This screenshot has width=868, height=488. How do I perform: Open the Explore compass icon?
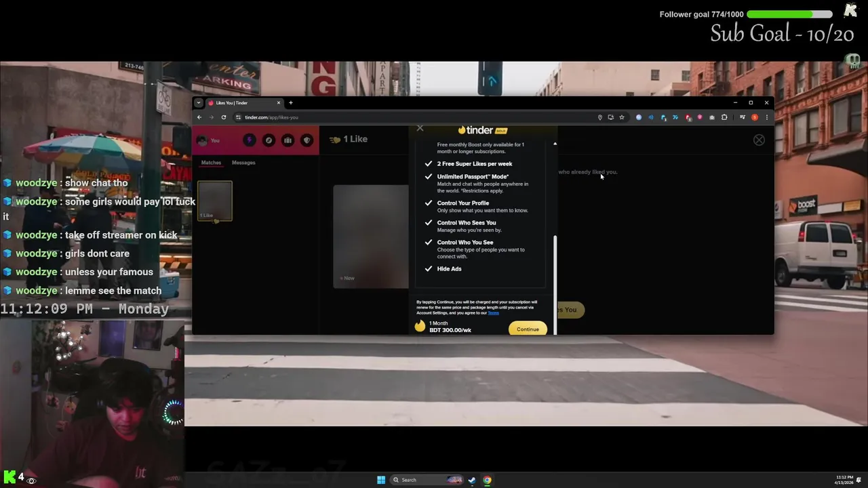tap(269, 140)
